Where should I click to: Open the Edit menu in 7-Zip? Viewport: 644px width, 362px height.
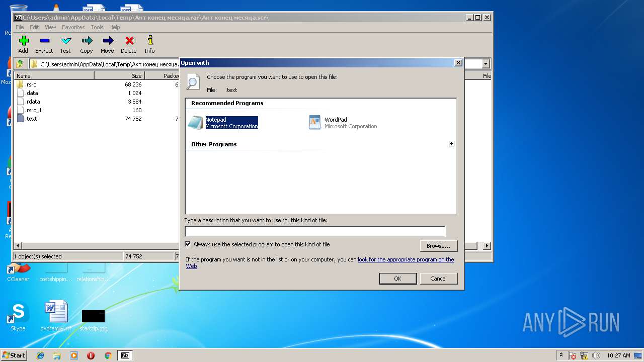tap(34, 27)
